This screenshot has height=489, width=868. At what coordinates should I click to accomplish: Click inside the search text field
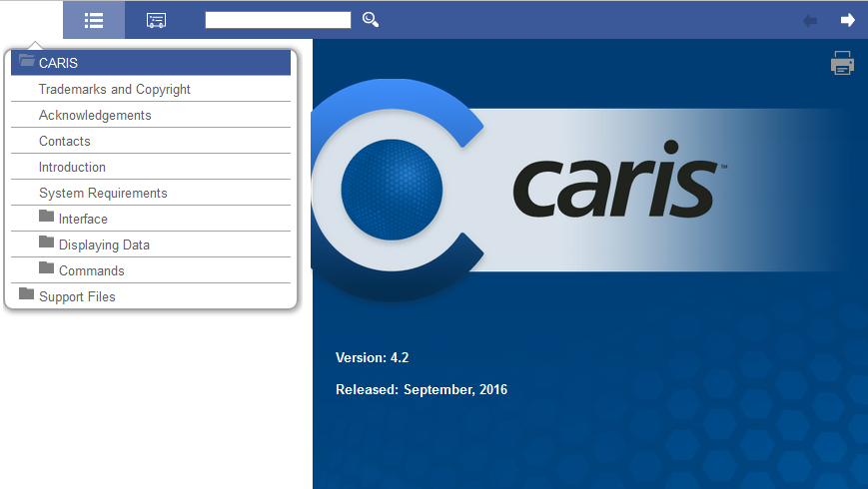coord(278,20)
